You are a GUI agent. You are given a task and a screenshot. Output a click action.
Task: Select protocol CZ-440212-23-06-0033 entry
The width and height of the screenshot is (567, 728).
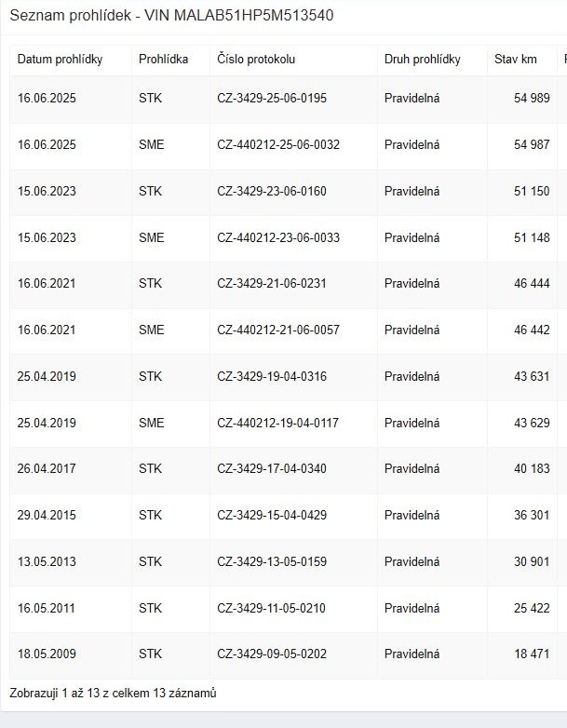click(278, 238)
